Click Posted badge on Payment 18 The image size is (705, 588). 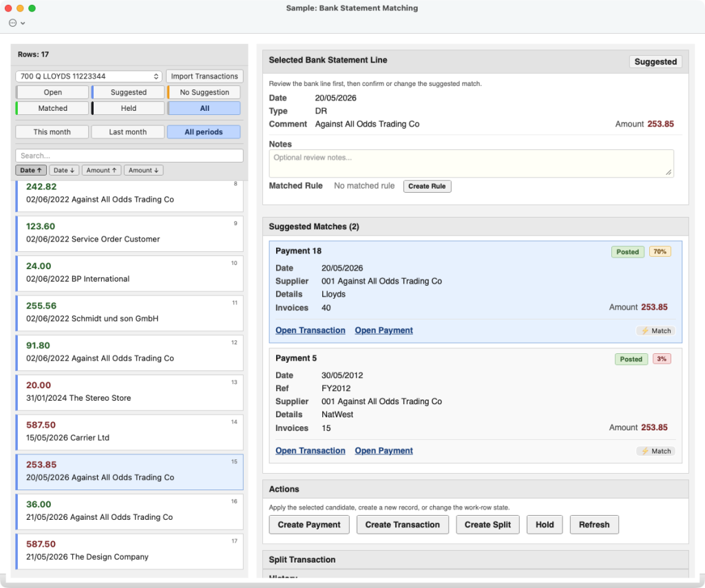pos(627,252)
